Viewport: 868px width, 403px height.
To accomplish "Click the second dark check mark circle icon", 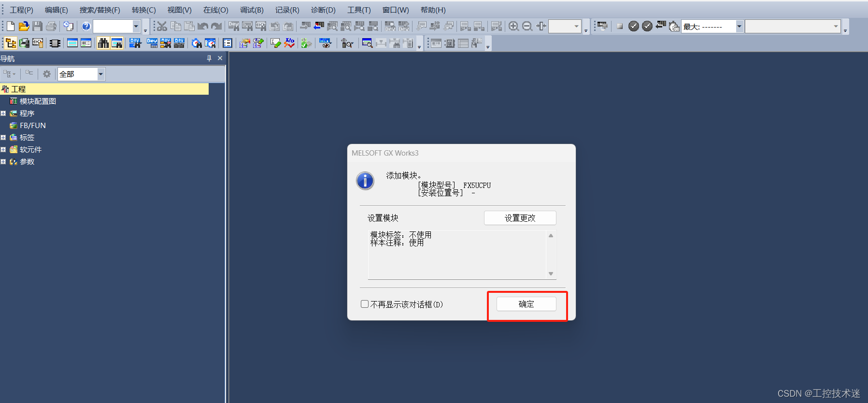I will click(647, 26).
